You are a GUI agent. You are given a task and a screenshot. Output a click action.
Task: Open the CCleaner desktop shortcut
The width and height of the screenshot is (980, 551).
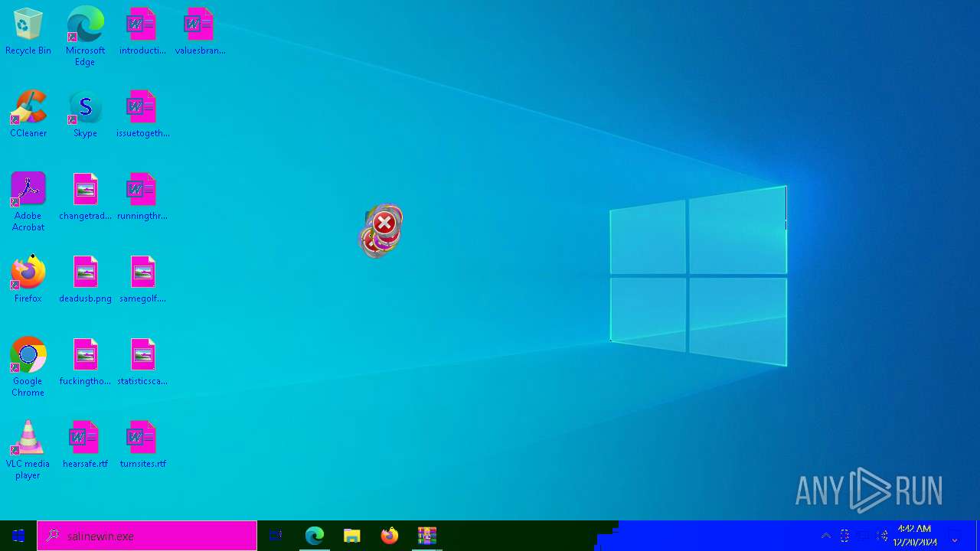pyautogui.click(x=28, y=114)
